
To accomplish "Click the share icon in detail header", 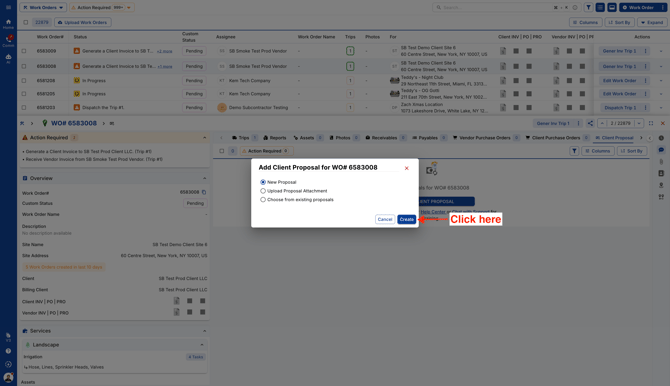I will (x=590, y=123).
